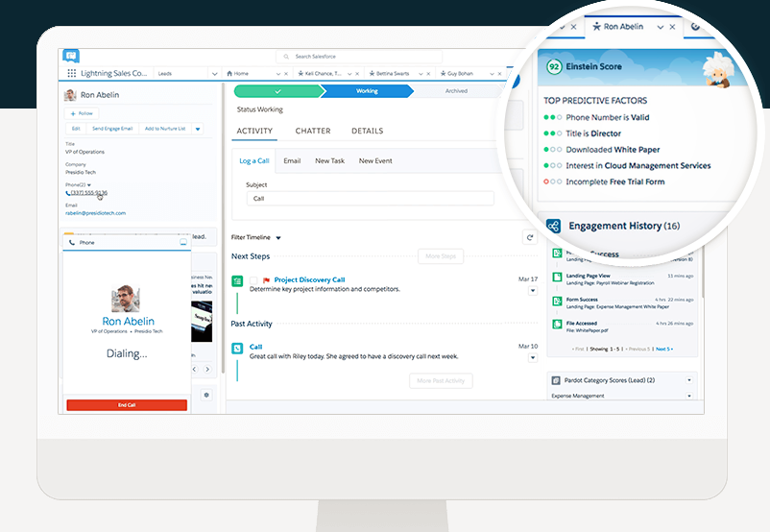
Task: Expand the Expense Management row arrow
Action: point(689,396)
